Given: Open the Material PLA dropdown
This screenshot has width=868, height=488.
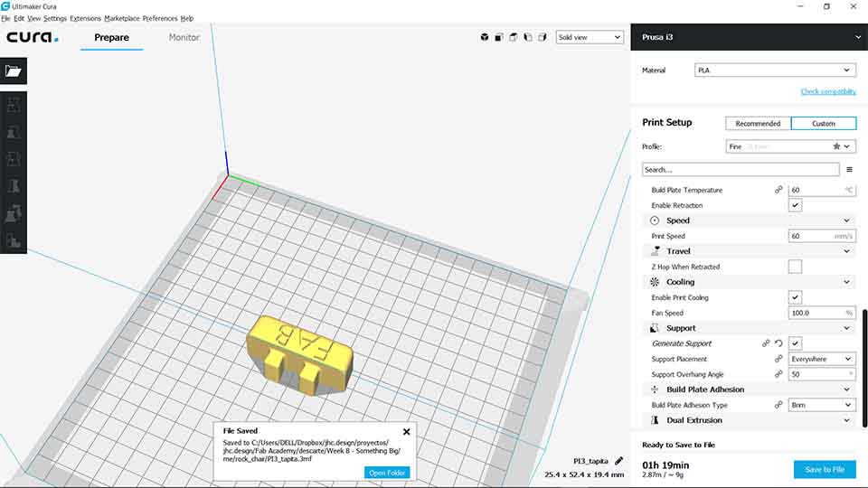Looking at the screenshot, I should pyautogui.click(x=775, y=70).
